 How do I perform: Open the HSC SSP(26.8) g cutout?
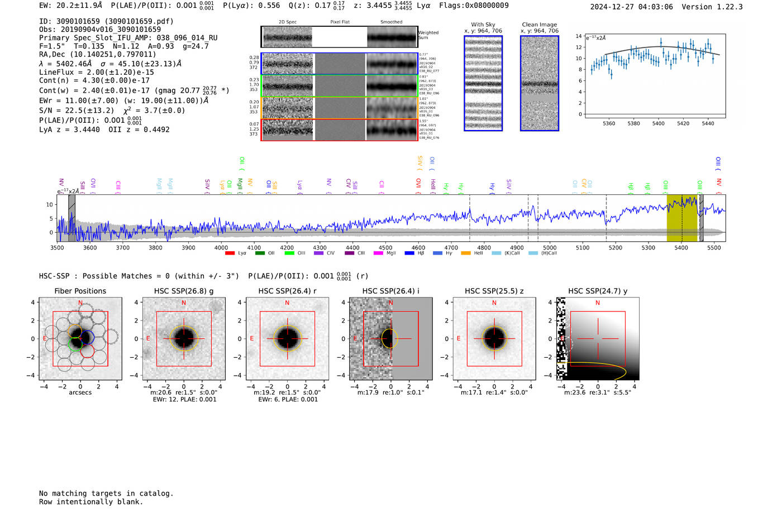tap(184, 339)
